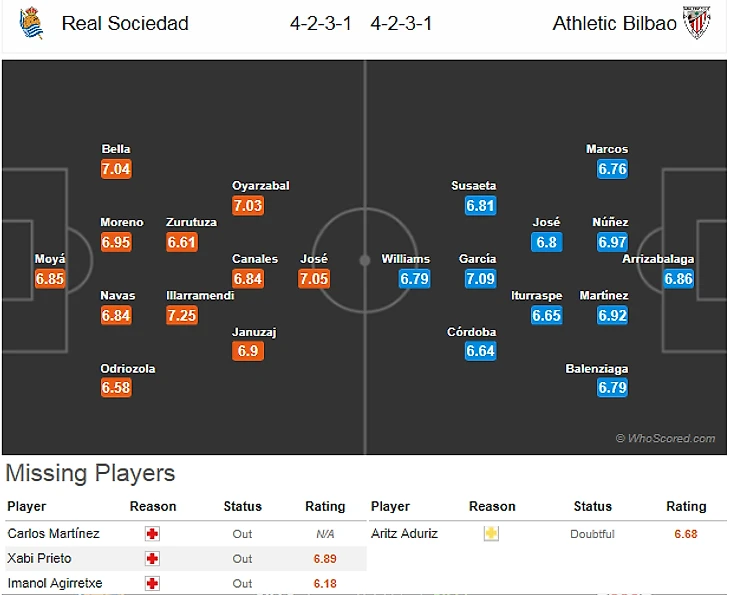Select the Oyarzabal player name
This screenshot has width=730, height=595.
[261, 186]
